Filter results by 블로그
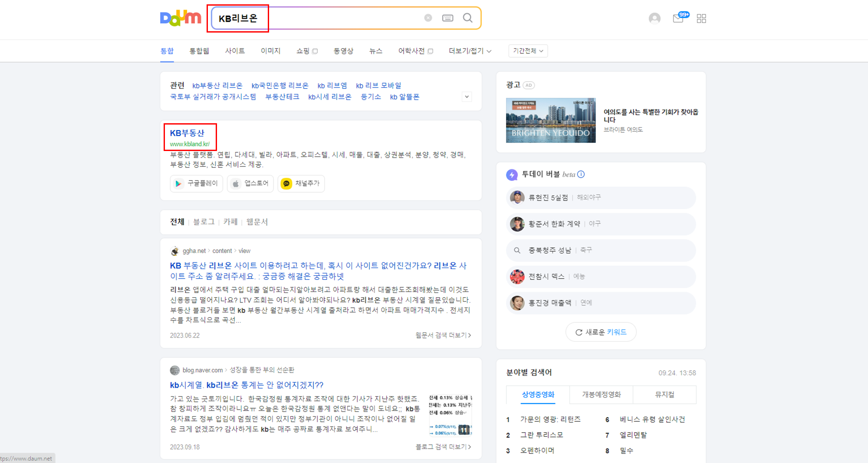 pos(204,222)
